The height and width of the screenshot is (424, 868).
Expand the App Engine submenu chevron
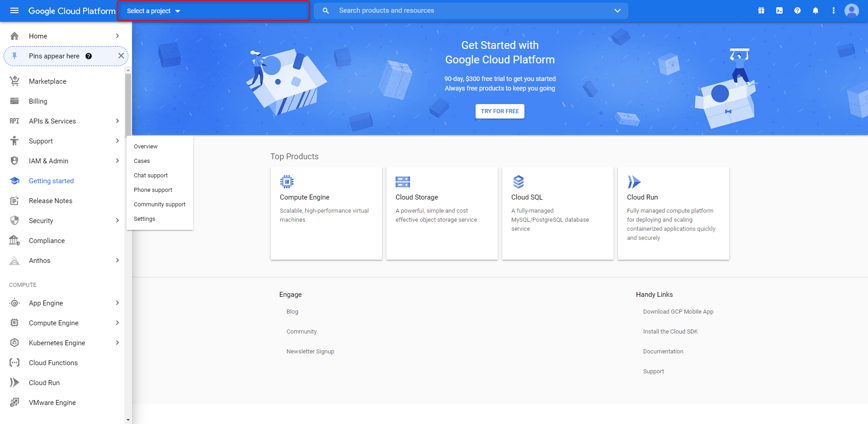point(117,303)
